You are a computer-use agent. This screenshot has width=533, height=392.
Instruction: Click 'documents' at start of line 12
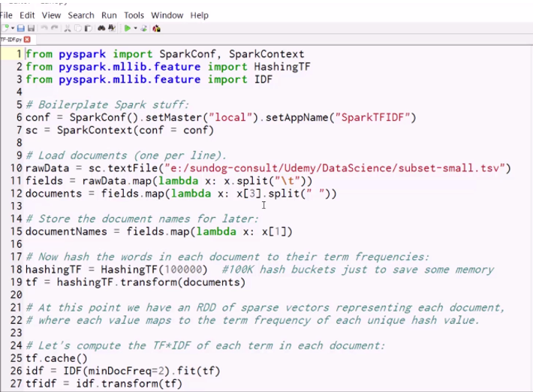(x=54, y=194)
